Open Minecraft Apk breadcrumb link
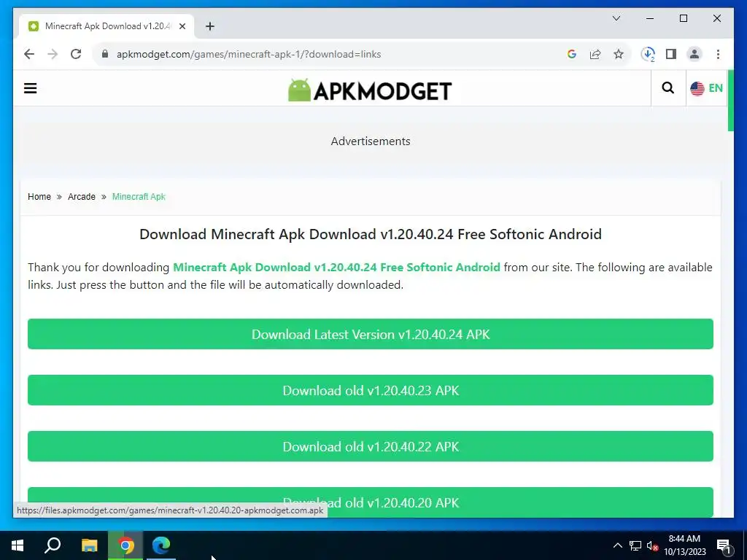This screenshot has height=560, width=747. point(139,197)
